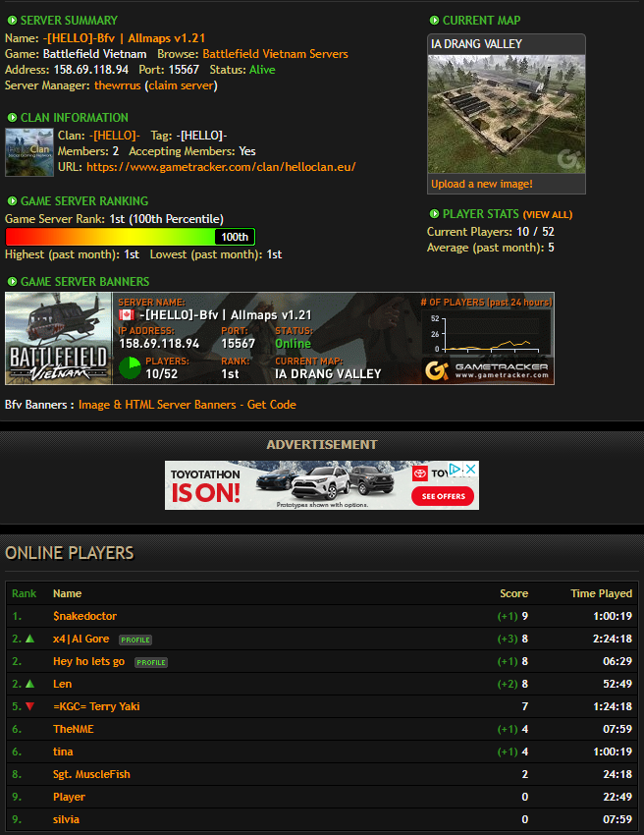Viewport: 644px width, 835px height.
Task: Click the Current Players 10 / 52 value
Action: 535,232
